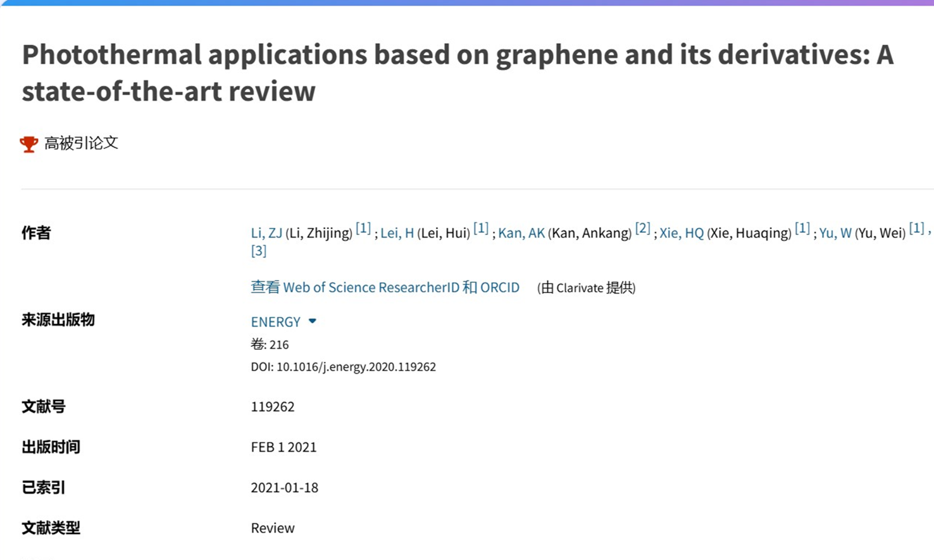Image resolution: width=934 pixels, height=560 pixels.
Task: Click affiliation [1] after Li, Zhijing
Action: pyautogui.click(x=363, y=228)
